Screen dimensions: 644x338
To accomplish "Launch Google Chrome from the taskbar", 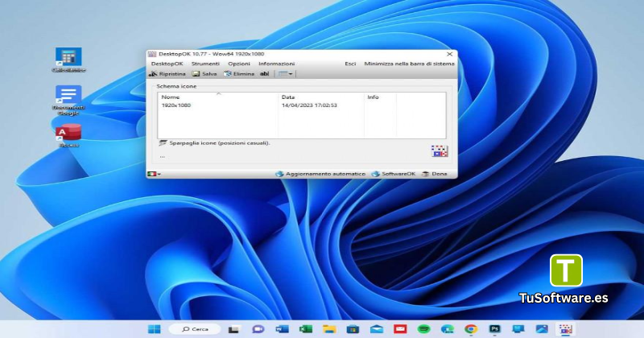I will click(471, 329).
